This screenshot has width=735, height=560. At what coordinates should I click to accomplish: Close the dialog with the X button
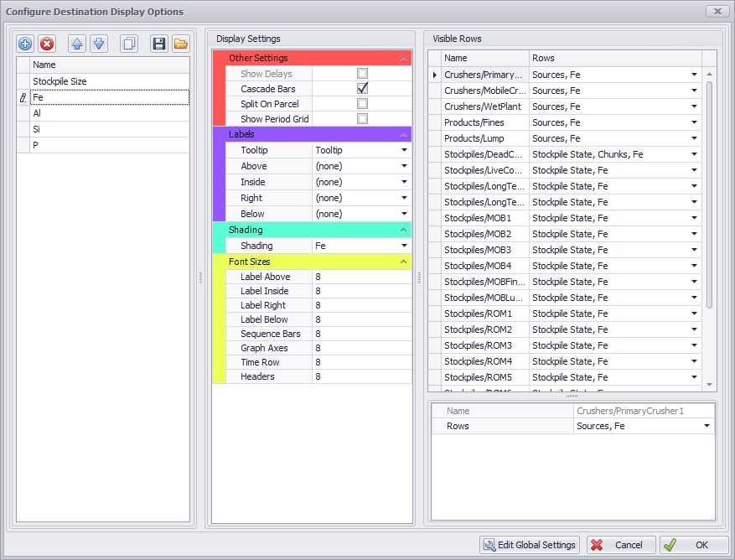[x=717, y=12]
